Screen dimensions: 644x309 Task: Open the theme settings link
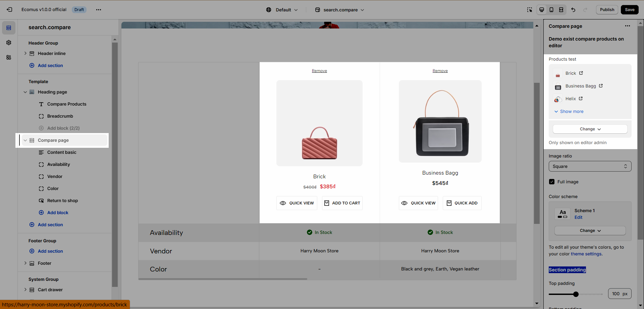pyautogui.click(x=586, y=254)
